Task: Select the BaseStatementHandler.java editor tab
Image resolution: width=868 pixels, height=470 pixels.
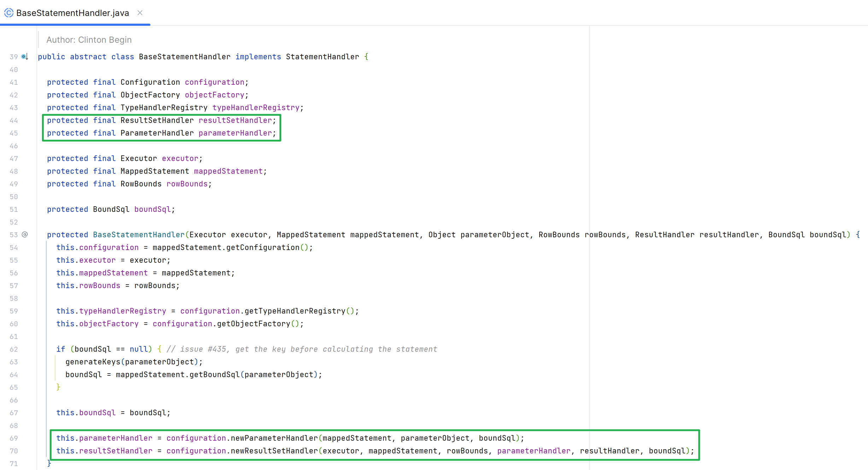Action: [x=72, y=13]
